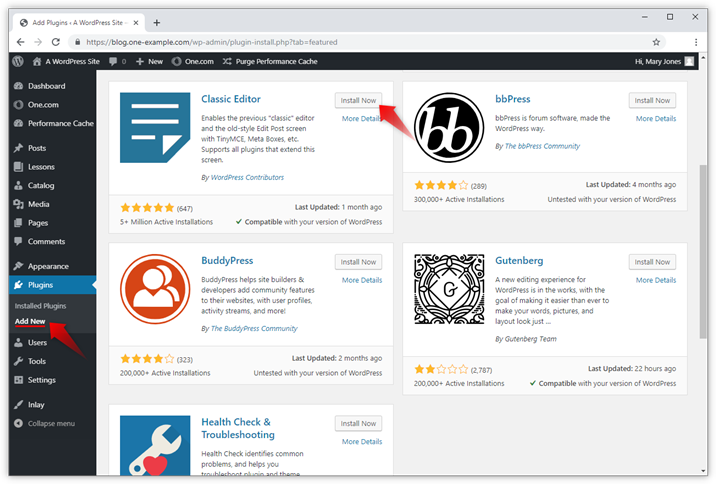The image size is (716, 484).
Task: View More Details for BuddyPress
Action: 362,280
